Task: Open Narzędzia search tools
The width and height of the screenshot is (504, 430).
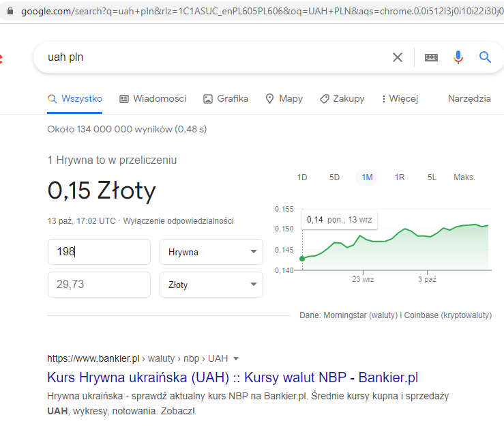Action: [469, 98]
